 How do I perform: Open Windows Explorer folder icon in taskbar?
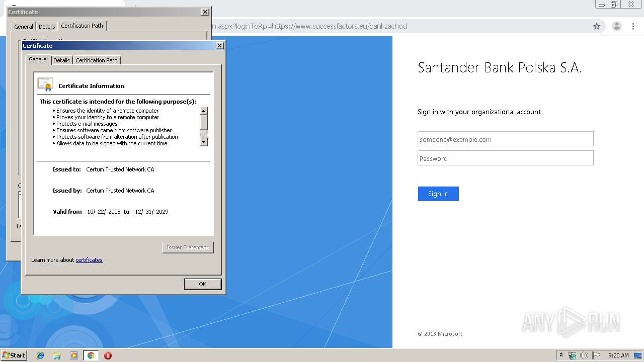pyautogui.click(x=57, y=355)
